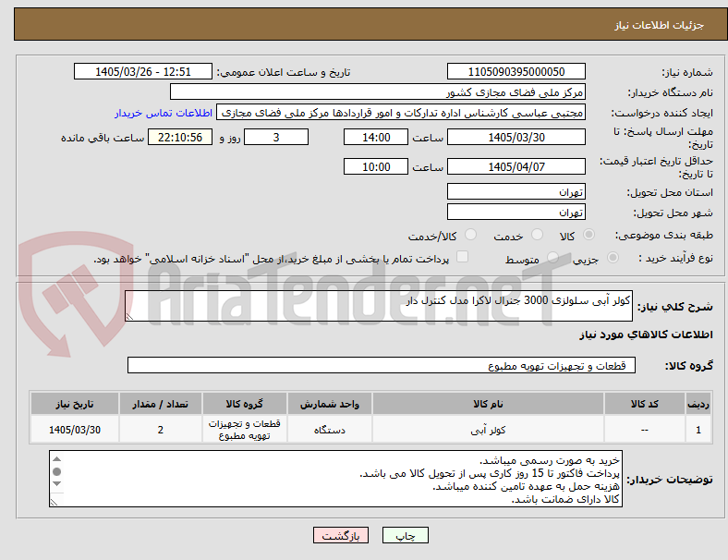Click the general need description text area
Image resolution: width=728 pixels, height=560 pixels.
379,306
